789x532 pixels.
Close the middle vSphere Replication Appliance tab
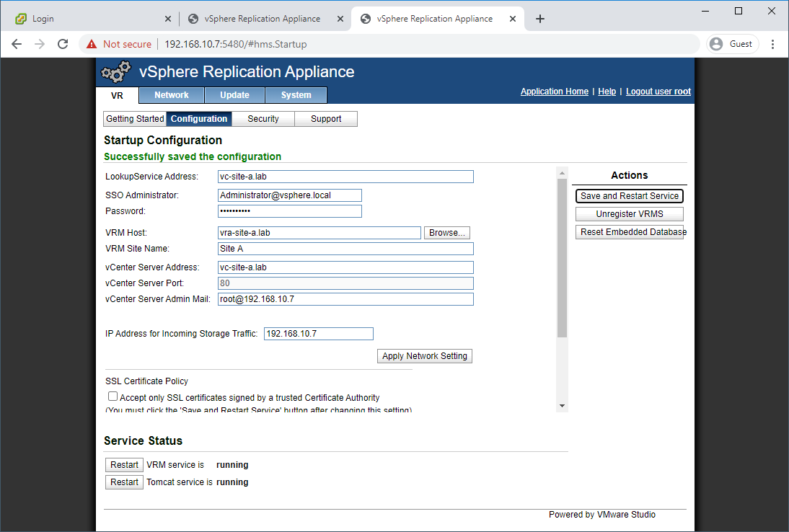340,19
